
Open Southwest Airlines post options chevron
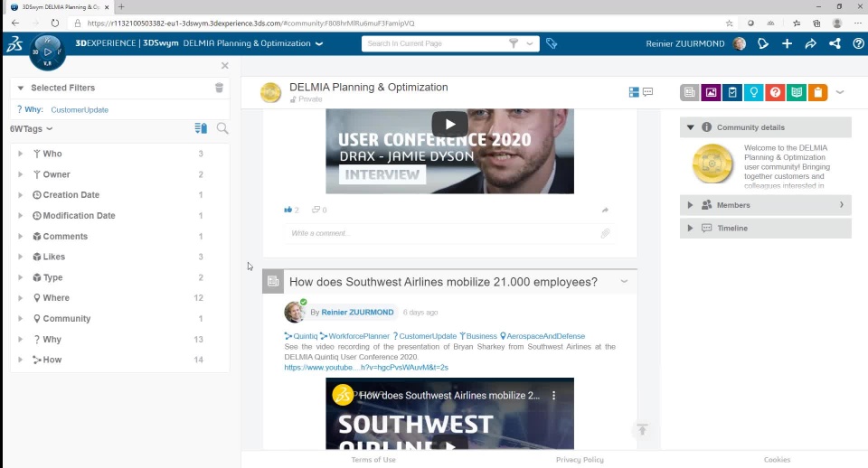(624, 281)
